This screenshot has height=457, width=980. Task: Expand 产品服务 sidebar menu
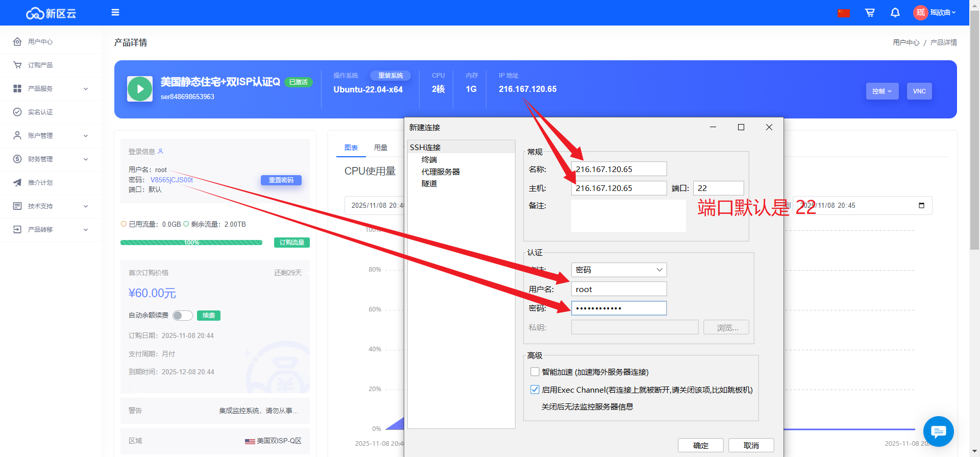51,89
